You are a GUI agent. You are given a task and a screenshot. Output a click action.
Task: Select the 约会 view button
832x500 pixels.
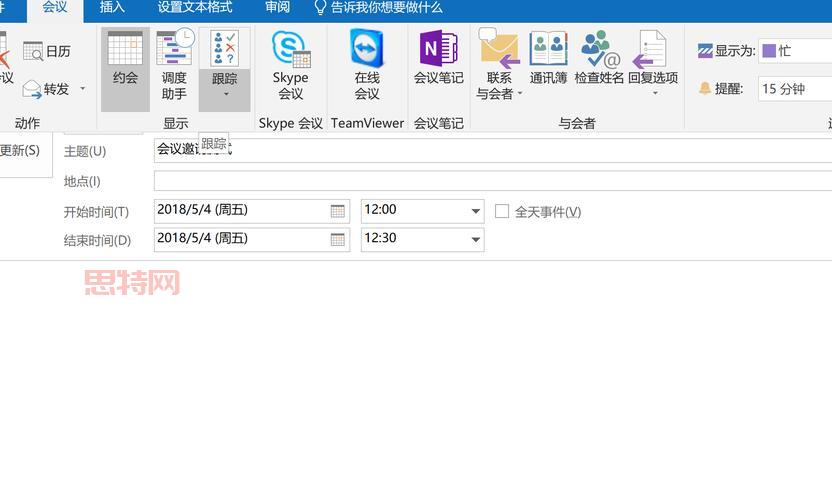coord(126,66)
